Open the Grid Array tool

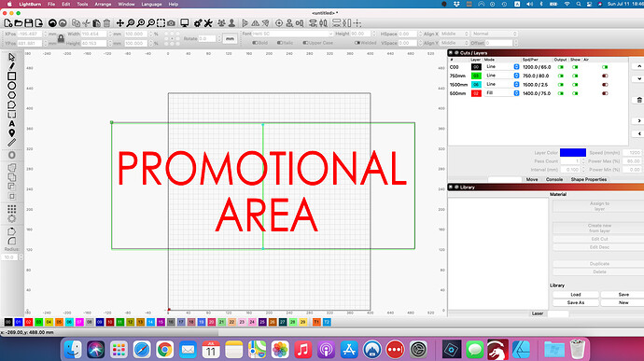12,209
